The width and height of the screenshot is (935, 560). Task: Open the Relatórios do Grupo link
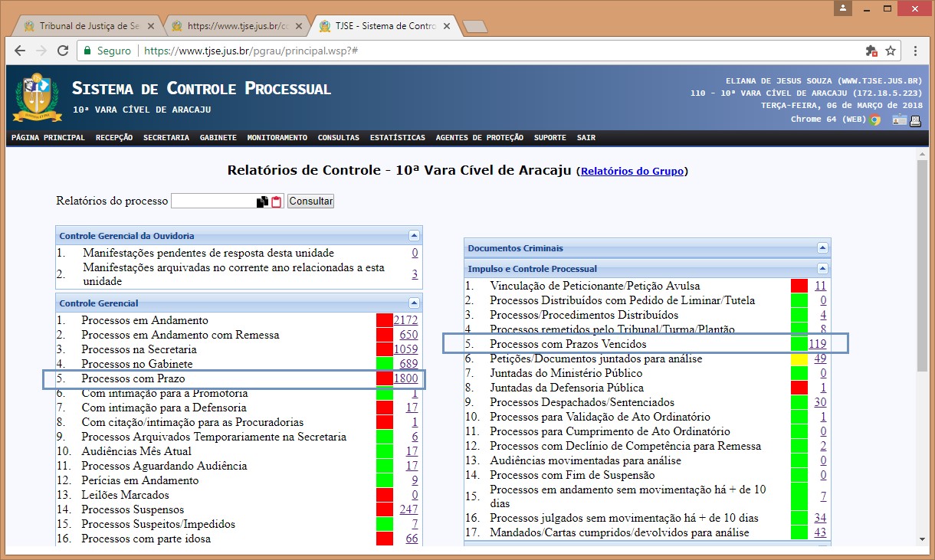click(x=632, y=172)
